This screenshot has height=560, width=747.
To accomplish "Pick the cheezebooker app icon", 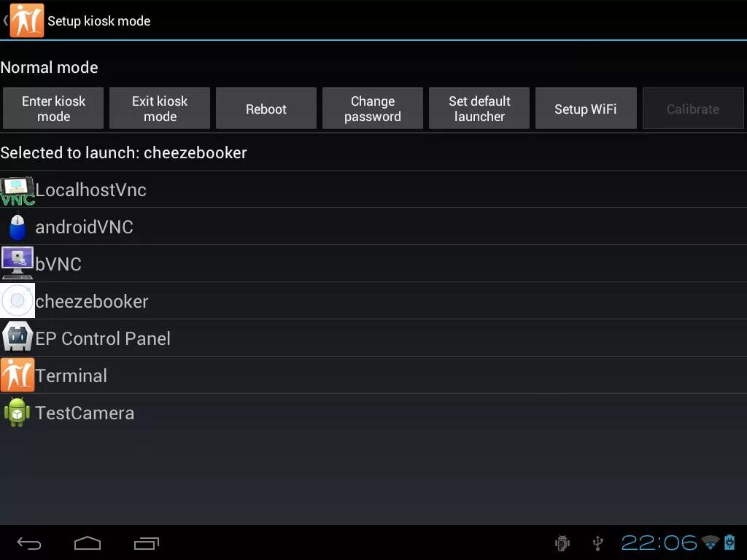I will pyautogui.click(x=18, y=300).
